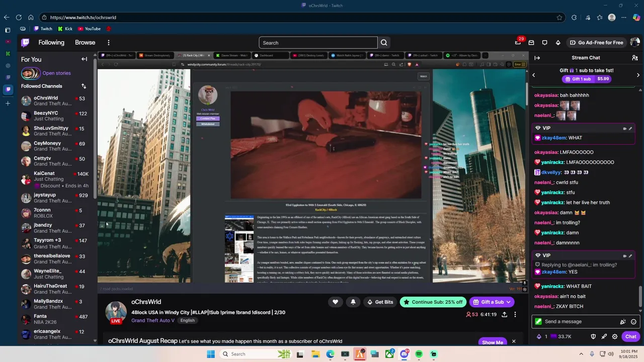
Task: Open the Grand Theft Auto V category link
Action: click(153, 320)
